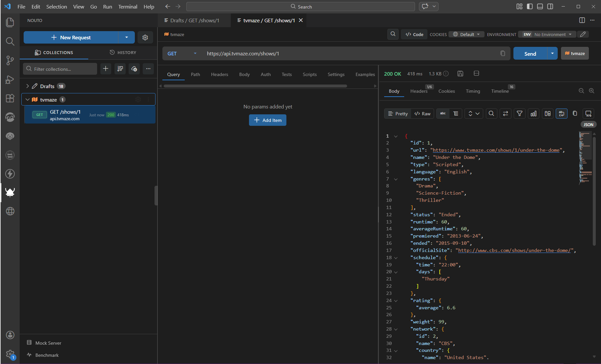Screen dimensions: 601x364
Task: Open the Extensions view
Action: tap(10, 98)
